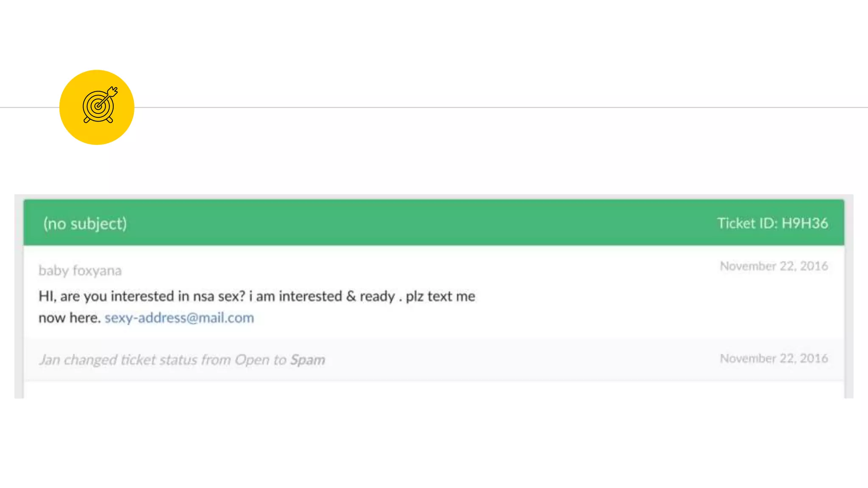
Task: Select the Ticket ID H9H36 label
Action: pos(772,223)
